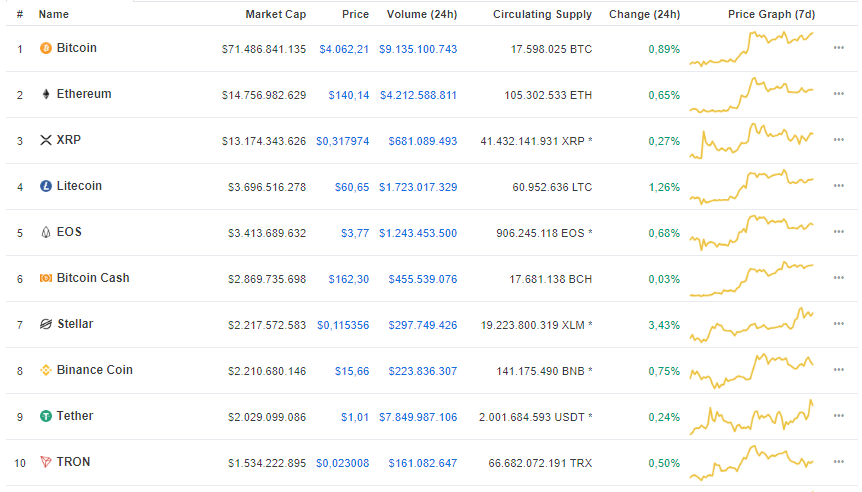The width and height of the screenshot is (862, 492).
Task: Click Binance Coin volume $223.836.307
Action: coord(423,372)
